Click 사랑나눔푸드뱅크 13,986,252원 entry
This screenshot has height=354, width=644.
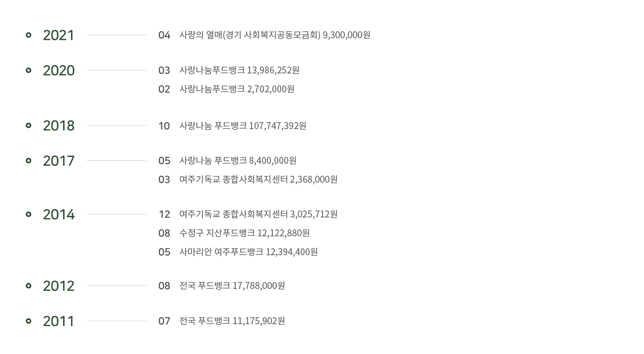239,70
